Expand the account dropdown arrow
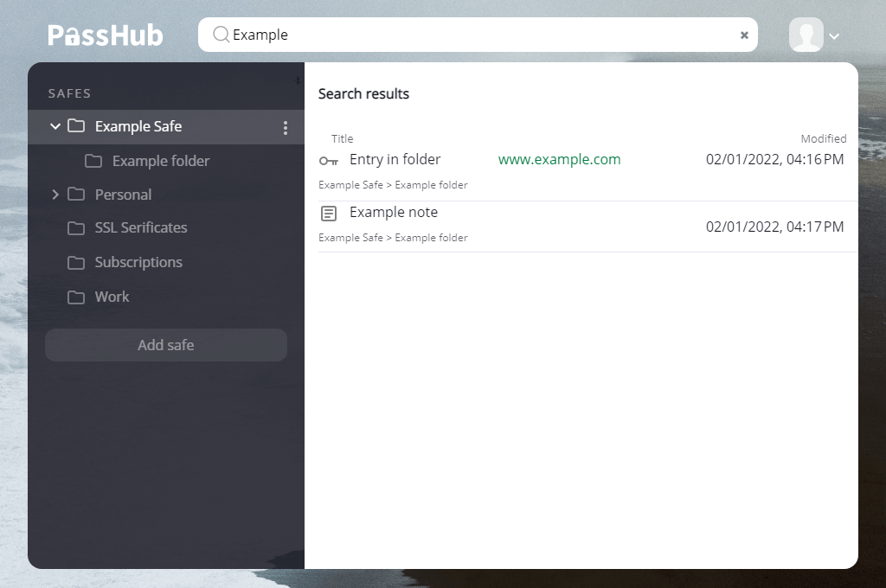886x588 pixels. pos(834,36)
